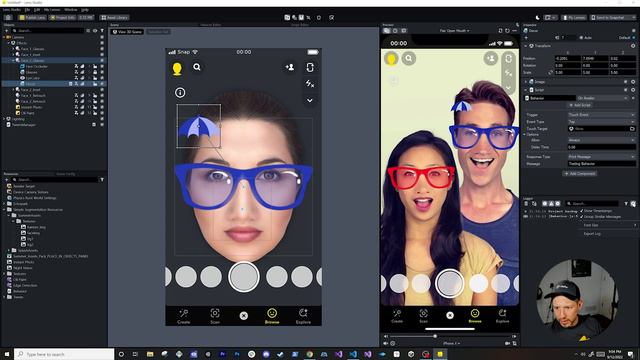
Task: Open the Asset Library
Action: [115, 18]
